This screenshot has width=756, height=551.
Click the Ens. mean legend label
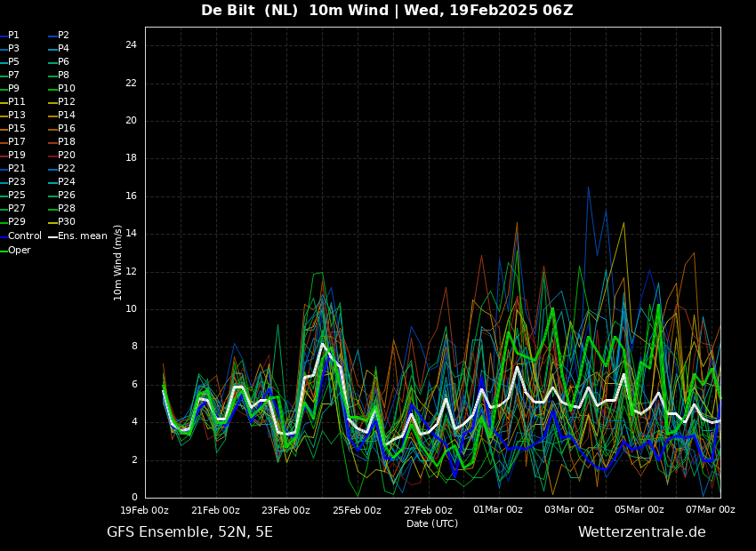pyautogui.click(x=83, y=236)
